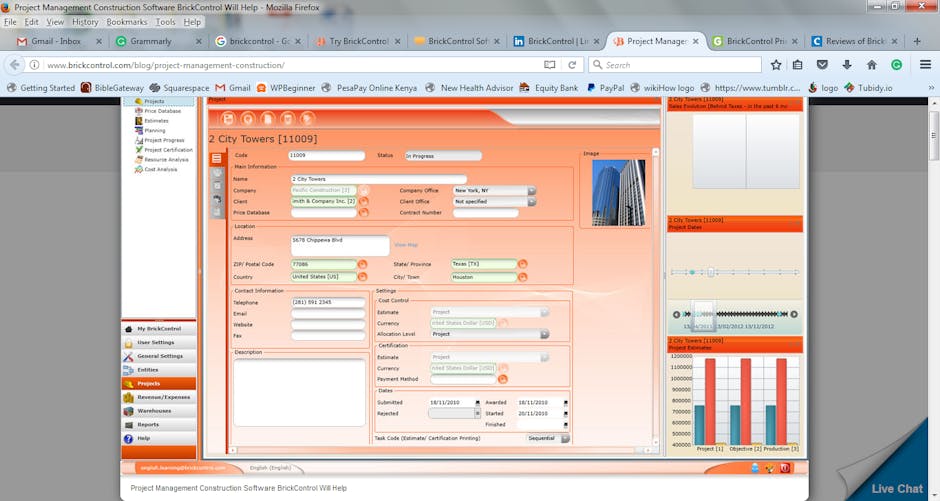The image size is (940, 501).
Task: Open the Bookmarks menu
Action: coord(126,22)
